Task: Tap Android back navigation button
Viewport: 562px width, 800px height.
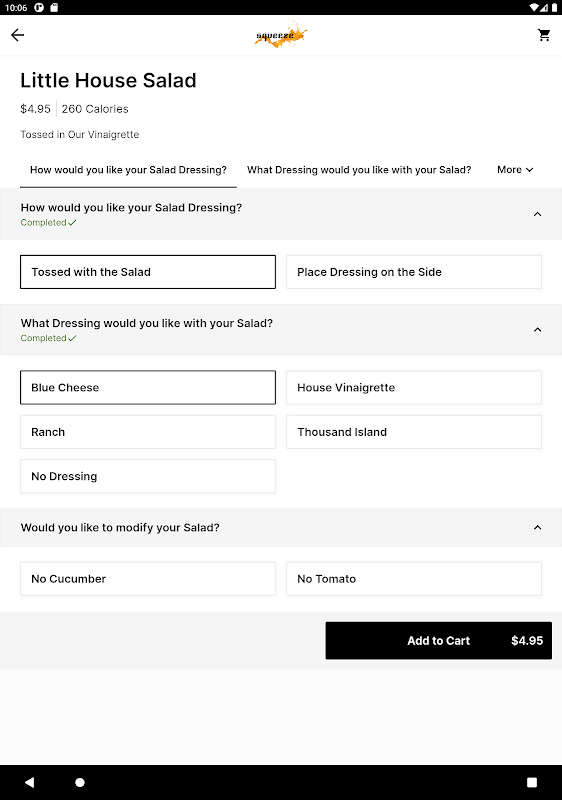Action: click(30, 782)
